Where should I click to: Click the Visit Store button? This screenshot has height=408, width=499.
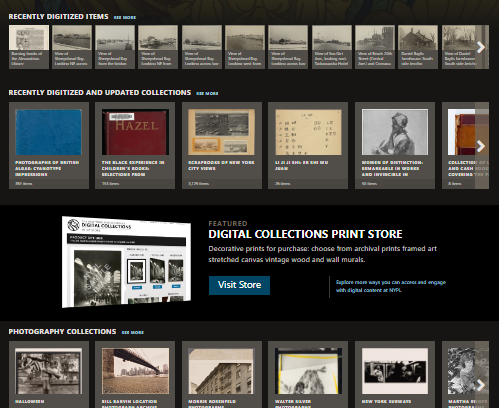click(x=239, y=285)
